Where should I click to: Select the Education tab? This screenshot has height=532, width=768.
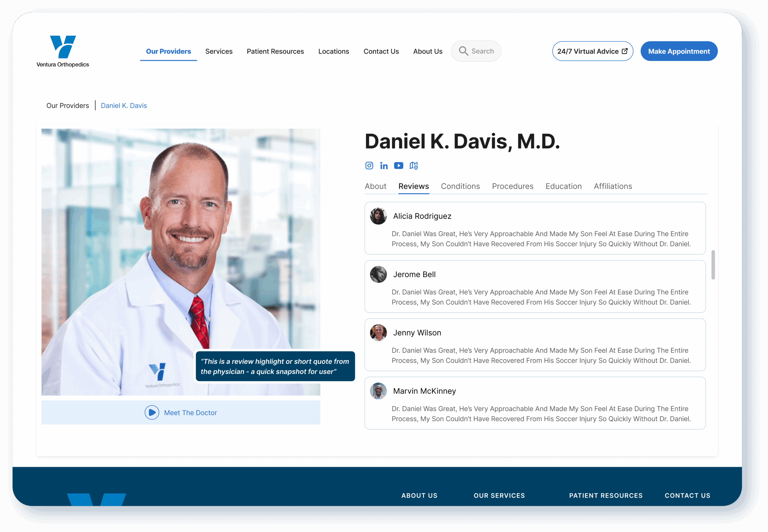[563, 186]
